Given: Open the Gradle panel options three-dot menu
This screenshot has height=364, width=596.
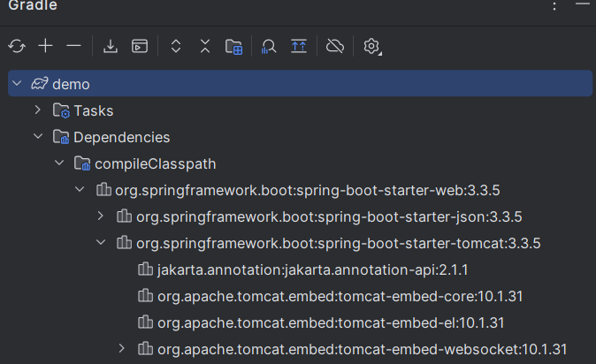Looking at the screenshot, I should tap(554, 6).
